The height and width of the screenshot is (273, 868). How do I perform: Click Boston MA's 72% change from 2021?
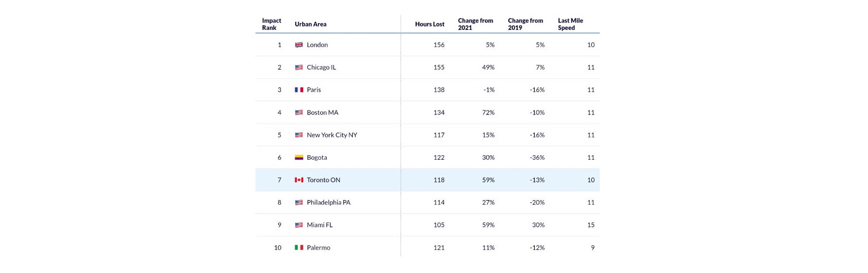point(488,113)
